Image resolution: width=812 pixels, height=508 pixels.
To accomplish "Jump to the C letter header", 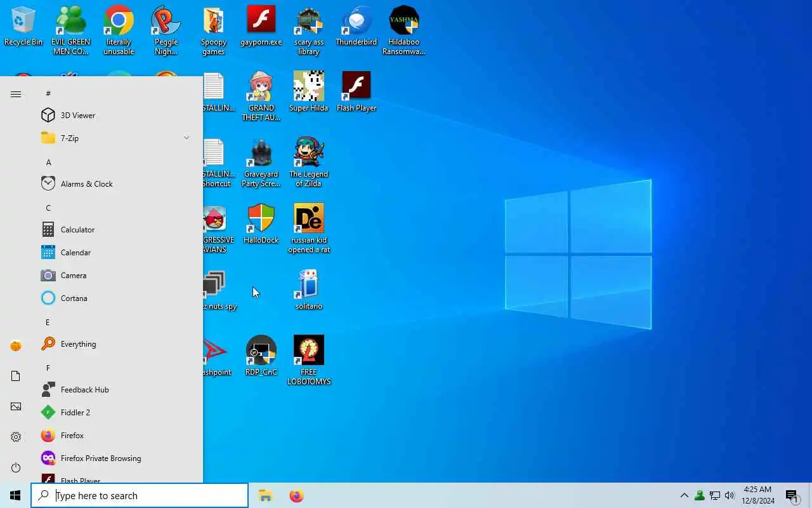I will click(x=48, y=208).
